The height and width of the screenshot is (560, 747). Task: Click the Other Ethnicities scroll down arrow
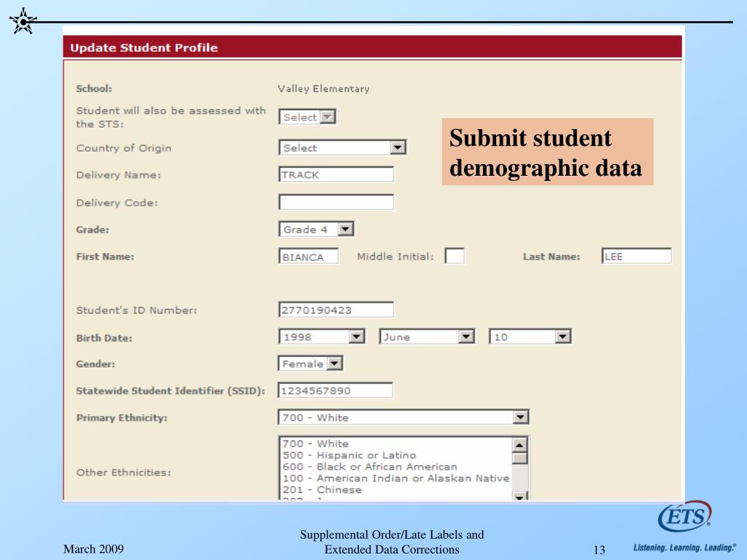click(519, 496)
